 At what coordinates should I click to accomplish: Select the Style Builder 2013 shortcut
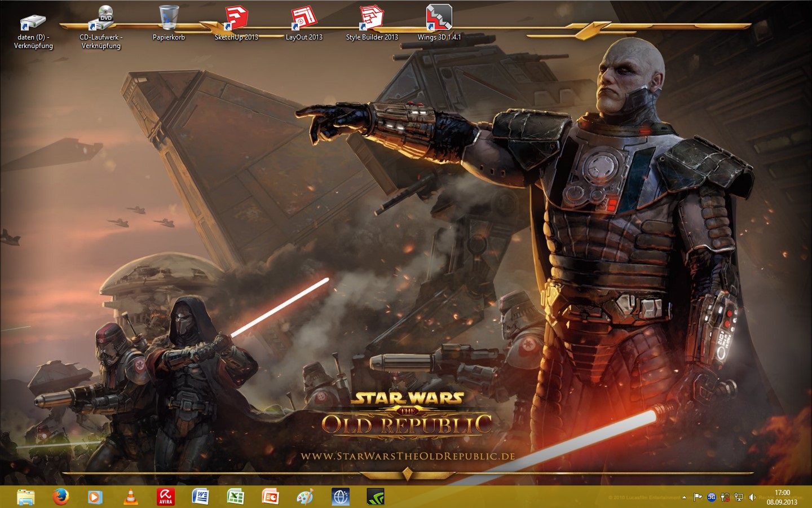click(x=372, y=20)
